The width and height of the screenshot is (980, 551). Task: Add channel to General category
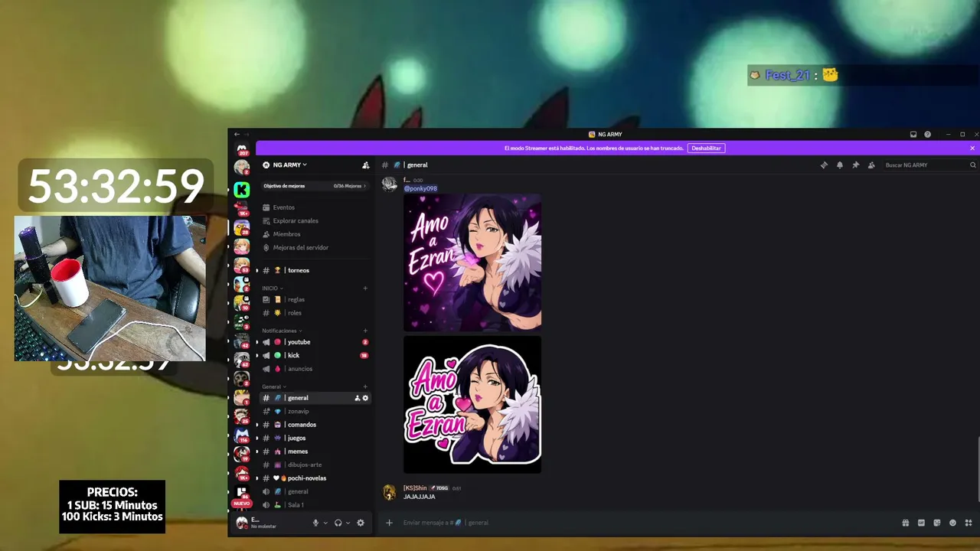[x=365, y=386]
